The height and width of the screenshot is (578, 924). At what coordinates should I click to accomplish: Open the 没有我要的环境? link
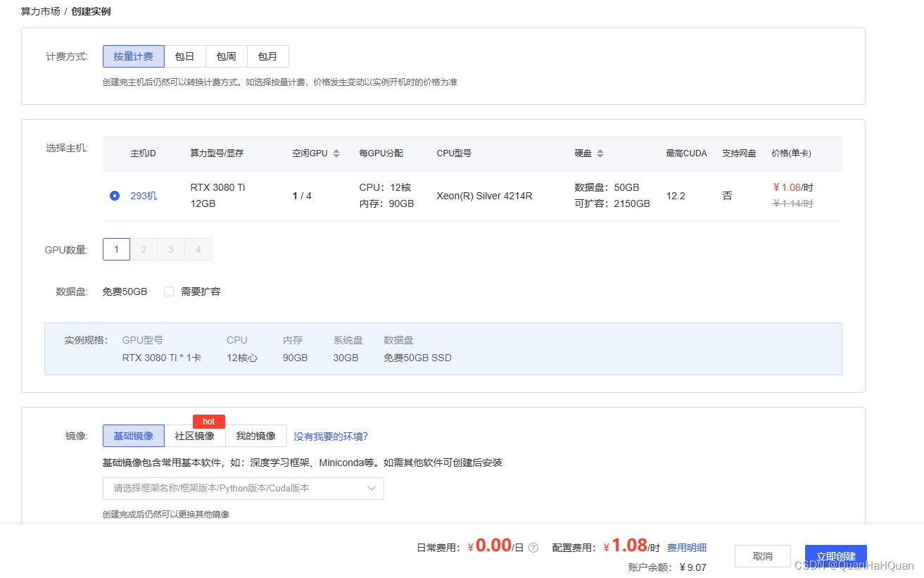(x=331, y=436)
